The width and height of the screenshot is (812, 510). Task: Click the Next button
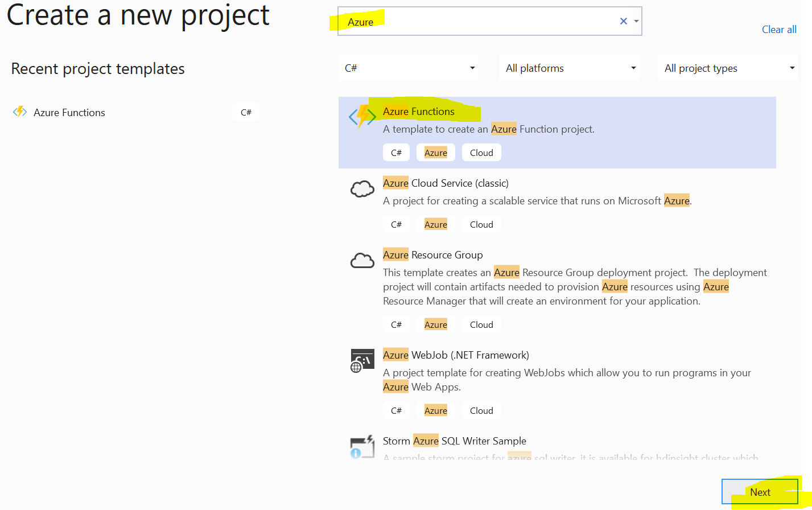760,492
